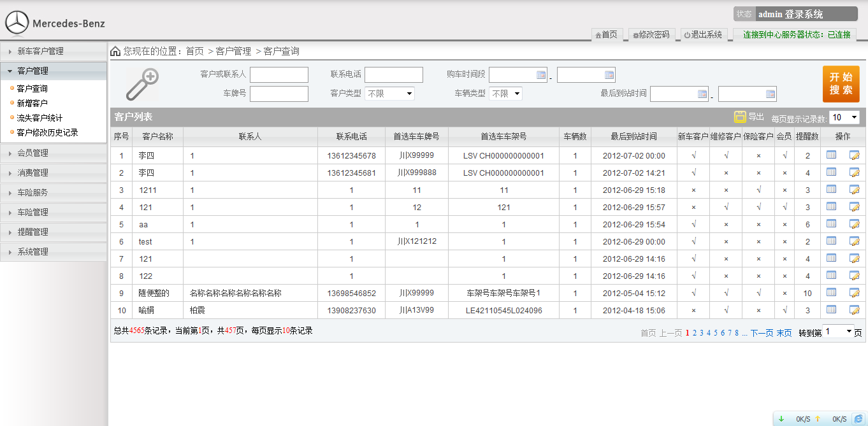
Task: Click the 退出系统 logout tab
Action: 703,35
